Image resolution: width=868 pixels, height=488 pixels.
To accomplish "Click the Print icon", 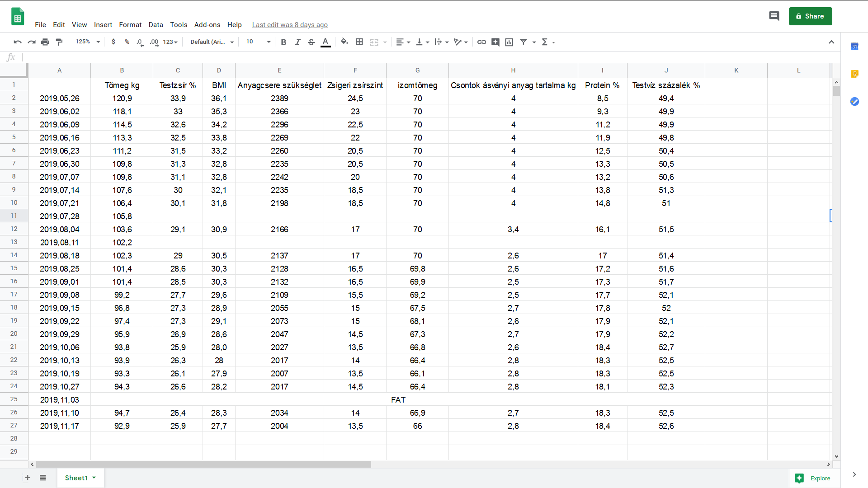I will click(45, 42).
